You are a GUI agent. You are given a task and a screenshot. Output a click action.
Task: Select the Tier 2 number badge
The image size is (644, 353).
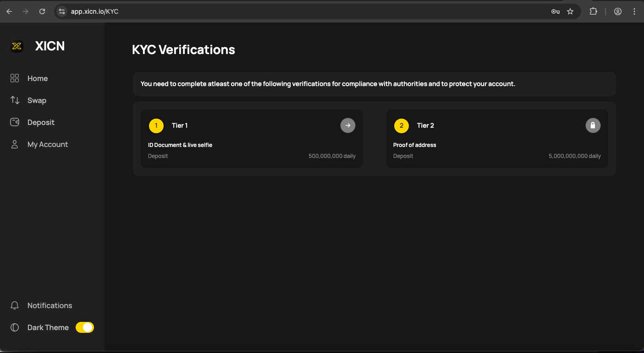402,125
